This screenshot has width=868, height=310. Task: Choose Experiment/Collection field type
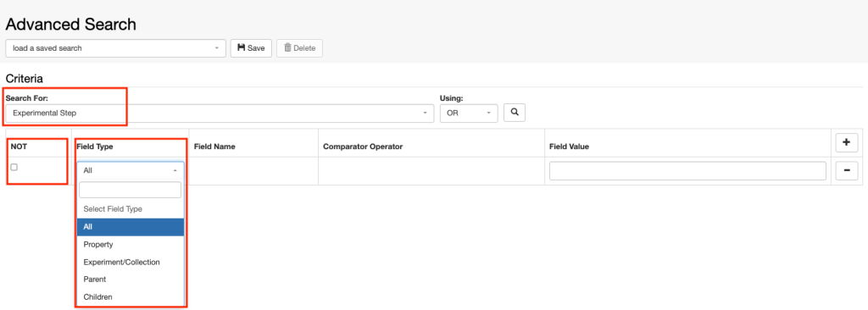tap(130, 262)
